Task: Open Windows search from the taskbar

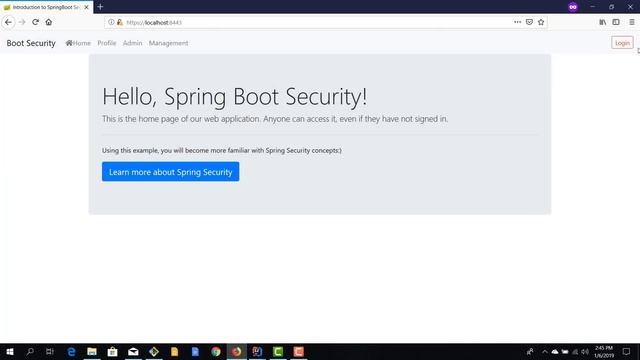Action: click(30, 351)
